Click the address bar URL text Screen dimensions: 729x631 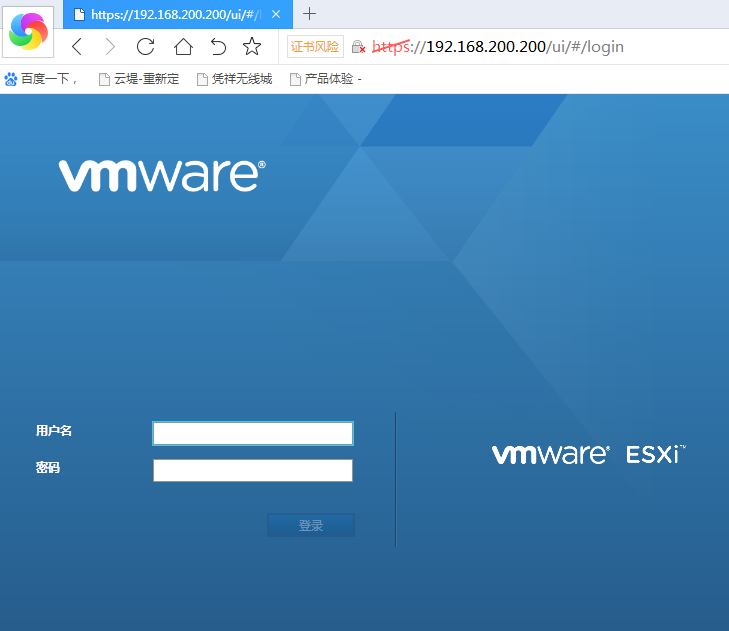(x=498, y=46)
